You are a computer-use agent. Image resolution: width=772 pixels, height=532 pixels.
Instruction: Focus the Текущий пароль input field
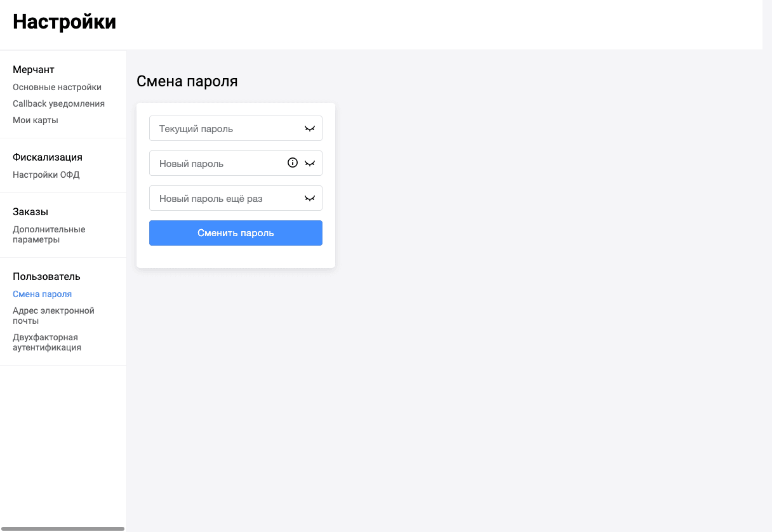236,128
